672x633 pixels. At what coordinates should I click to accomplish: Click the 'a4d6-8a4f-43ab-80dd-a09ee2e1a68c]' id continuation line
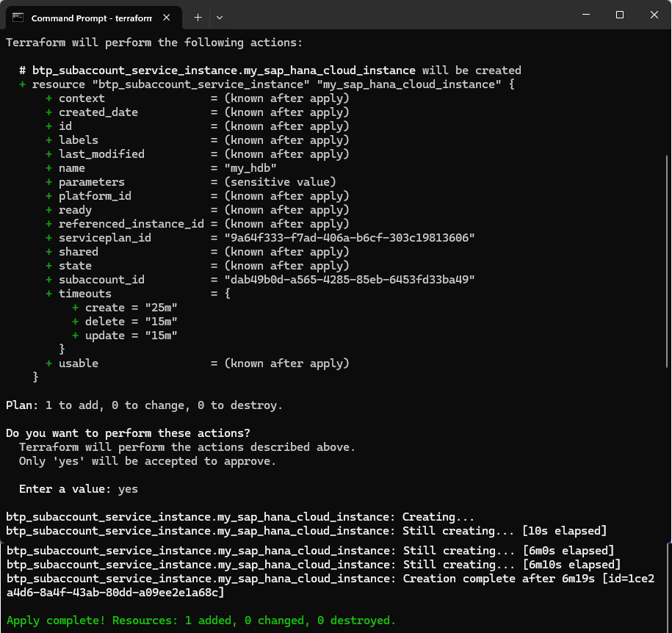tap(115, 593)
